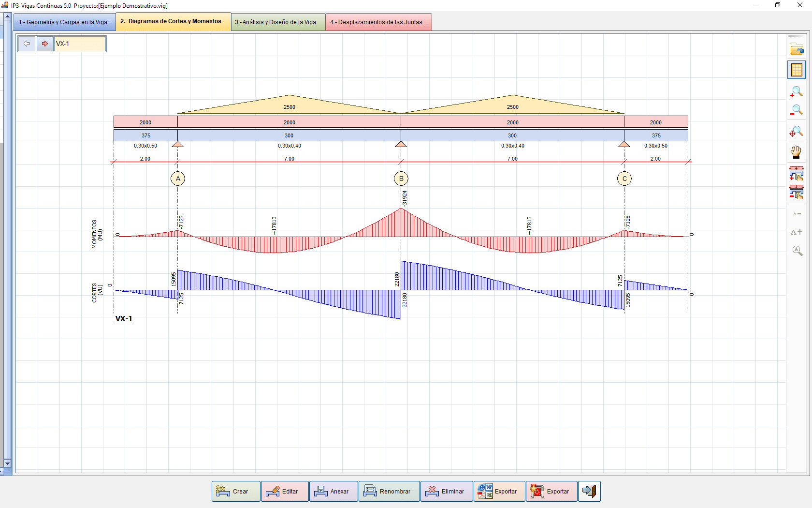Decrease label text size with A- icon
Image resolution: width=812 pixels, height=508 pixels.
(797, 213)
